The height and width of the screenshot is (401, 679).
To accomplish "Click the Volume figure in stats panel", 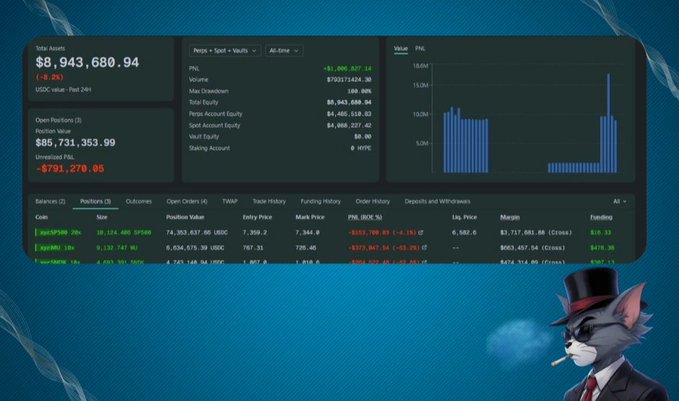I will pyautogui.click(x=349, y=80).
